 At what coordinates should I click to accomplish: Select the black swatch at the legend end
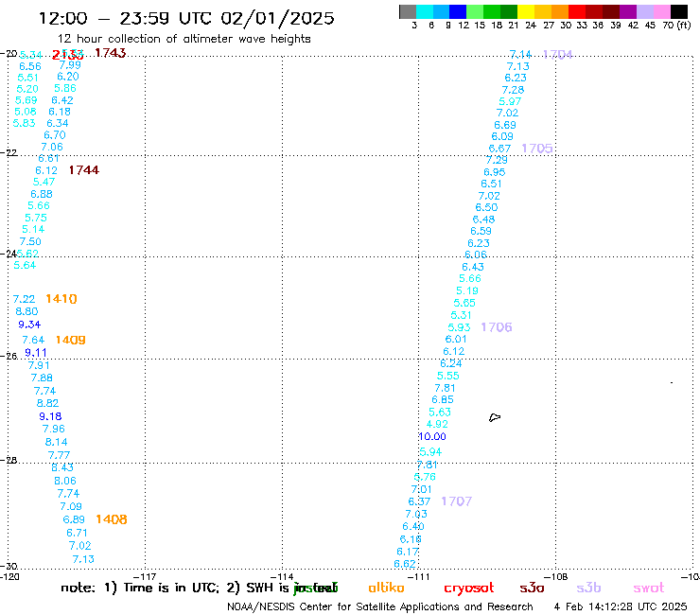coord(679,11)
